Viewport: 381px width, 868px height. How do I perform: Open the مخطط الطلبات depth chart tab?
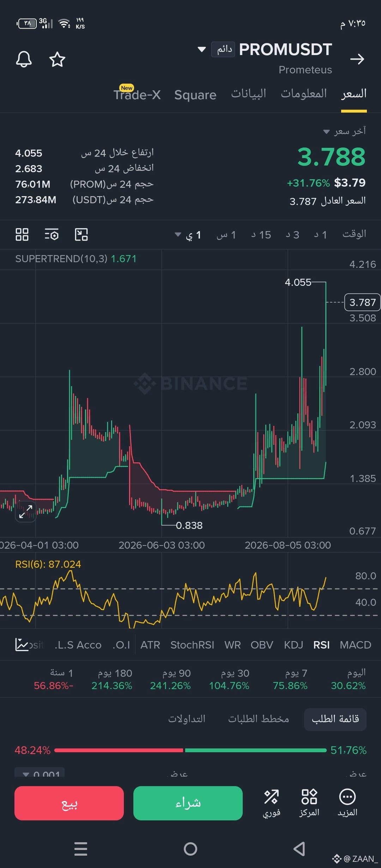pos(259,719)
